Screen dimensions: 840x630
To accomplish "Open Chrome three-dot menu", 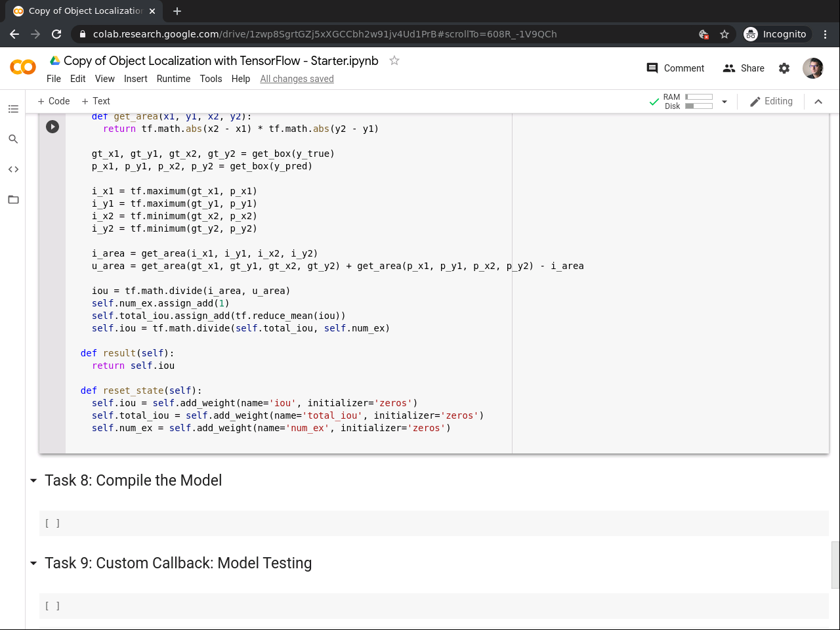I will [826, 34].
